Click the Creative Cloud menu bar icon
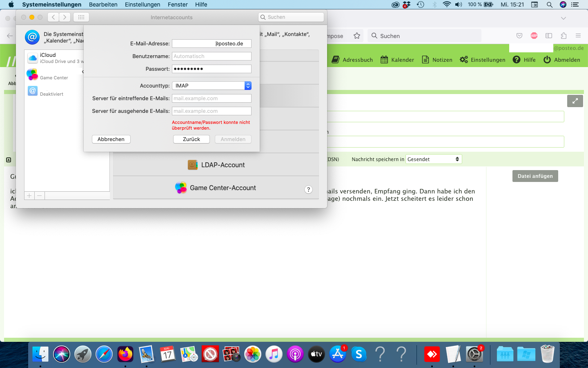 click(x=395, y=4)
